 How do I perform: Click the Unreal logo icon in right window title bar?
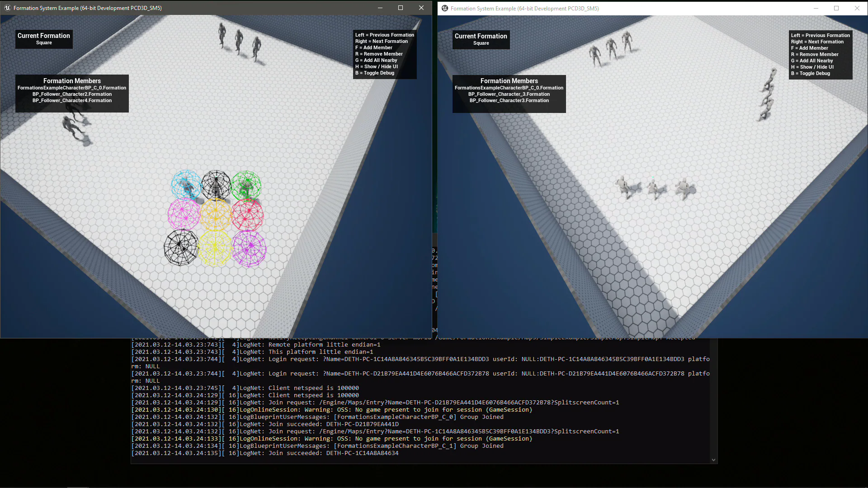click(x=445, y=8)
